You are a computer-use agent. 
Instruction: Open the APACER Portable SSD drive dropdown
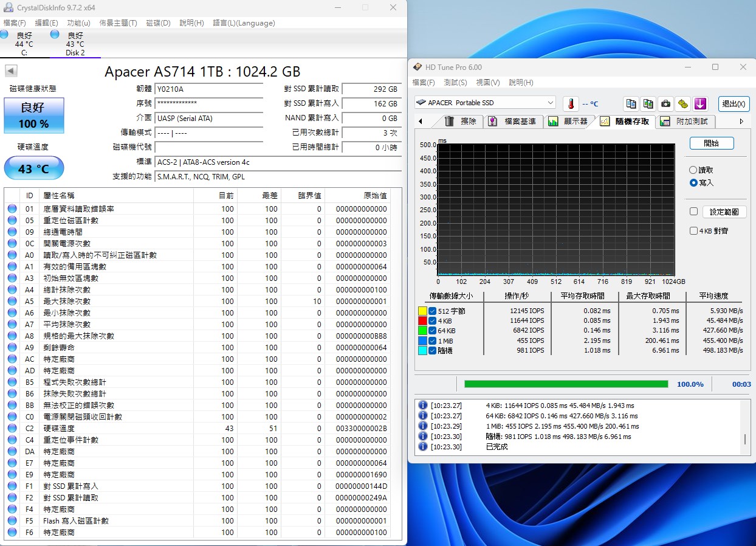click(550, 102)
